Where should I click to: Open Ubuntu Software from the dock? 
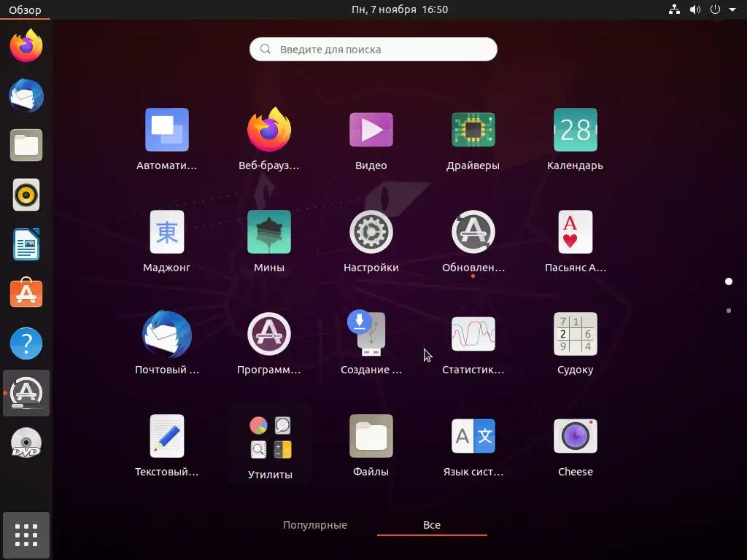point(26,294)
